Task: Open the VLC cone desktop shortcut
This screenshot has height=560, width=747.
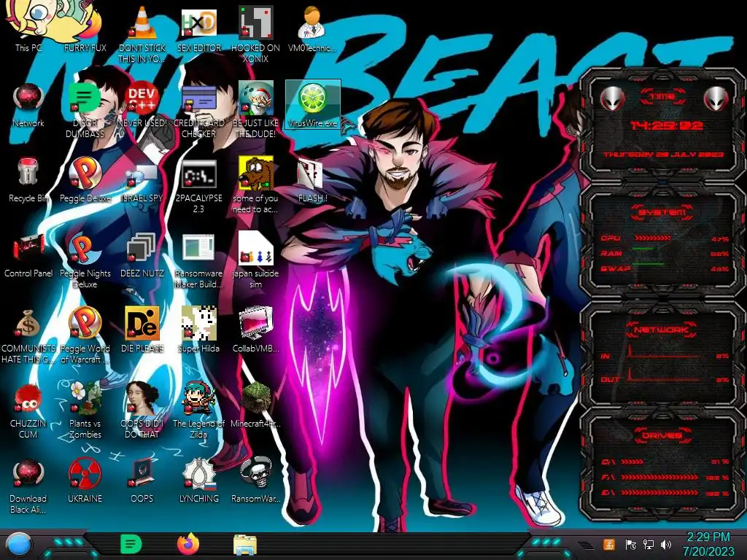Action: click(x=142, y=34)
